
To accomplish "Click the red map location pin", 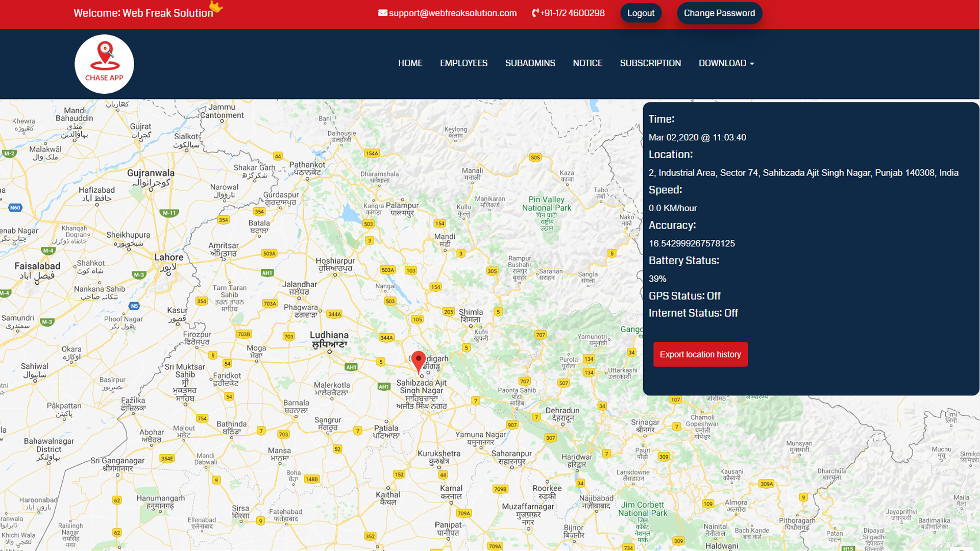I will [419, 362].
